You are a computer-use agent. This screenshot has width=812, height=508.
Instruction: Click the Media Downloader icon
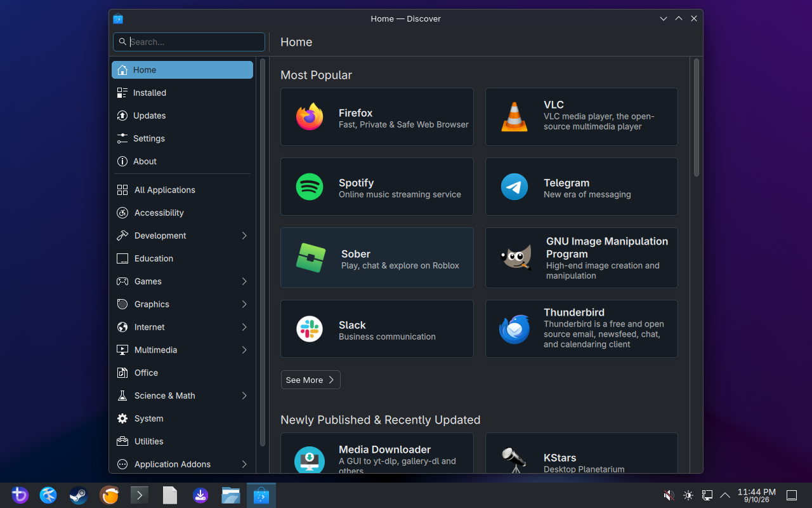310,459
